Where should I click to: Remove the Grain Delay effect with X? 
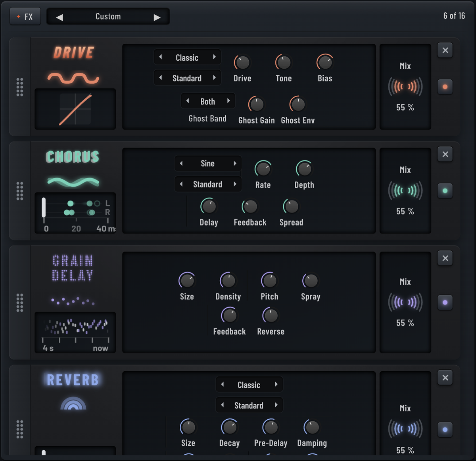point(445,258)
